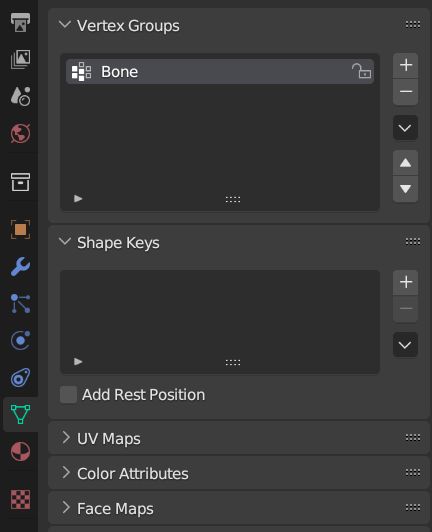Add a new shape key
Viewport: 432px width, 532px height.
[x=406, y=282]
